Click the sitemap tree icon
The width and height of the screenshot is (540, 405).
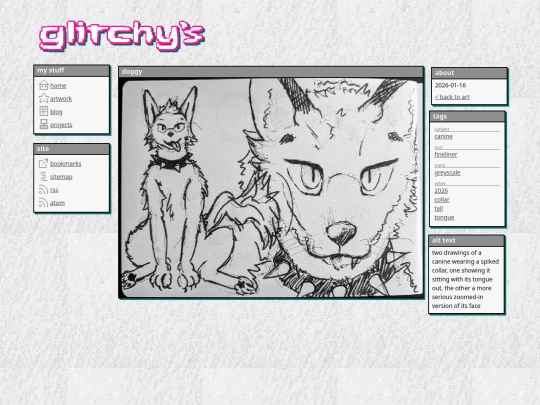click(43, 176)
